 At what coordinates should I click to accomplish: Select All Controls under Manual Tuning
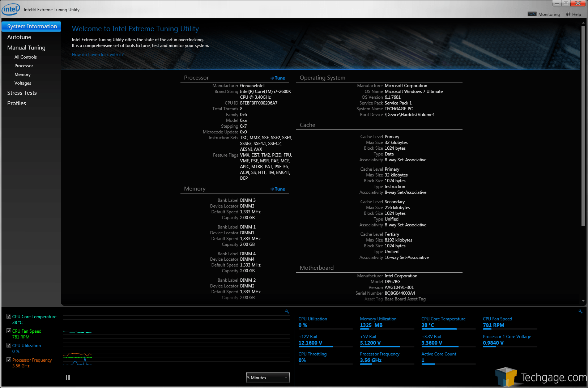(26, 57)
